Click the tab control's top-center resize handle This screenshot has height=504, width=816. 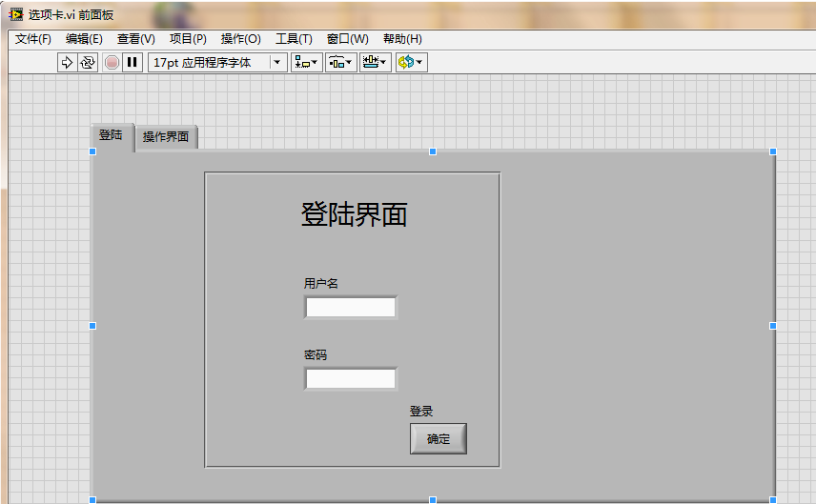coord(433,151)
